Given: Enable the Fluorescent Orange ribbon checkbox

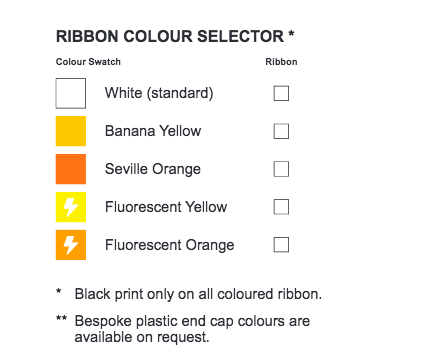Looking at the screenshot, I should click(x=281, y=245).
